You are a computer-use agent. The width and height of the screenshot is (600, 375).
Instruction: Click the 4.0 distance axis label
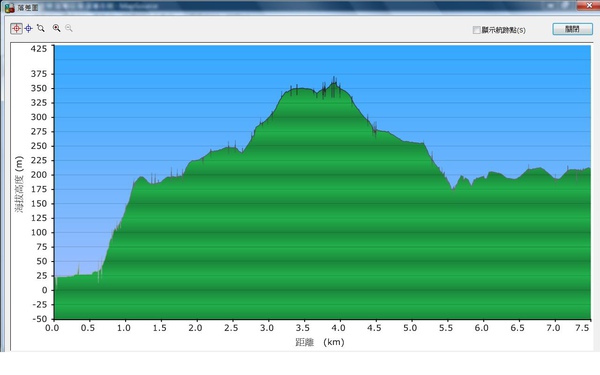339,328
